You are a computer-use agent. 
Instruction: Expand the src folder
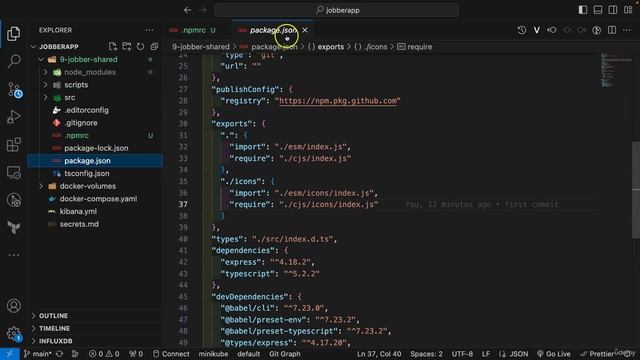(x=46, y=98)
